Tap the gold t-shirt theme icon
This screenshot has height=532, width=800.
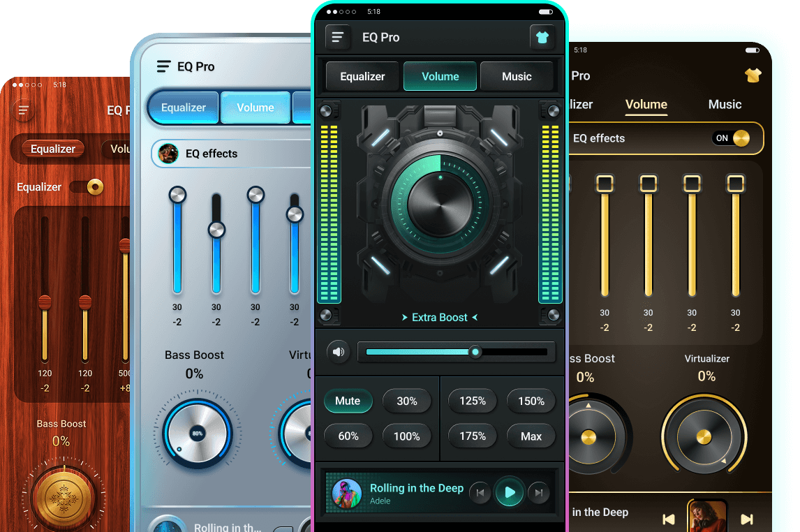pyautogui.click(x=753, y=75)
